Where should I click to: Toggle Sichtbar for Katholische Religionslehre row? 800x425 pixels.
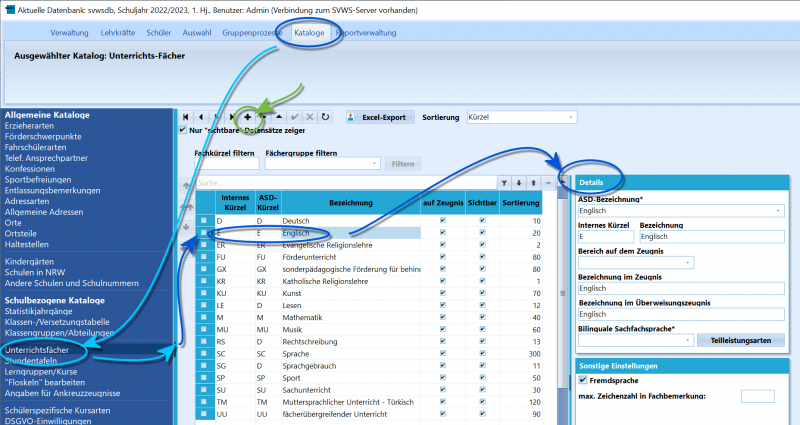pyautogui.click(x=482, y=281)
